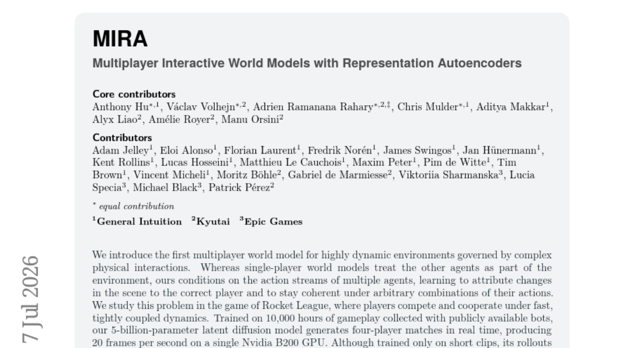This screenshot has height=348, width=644.
Task: Click the General Intuition affiliation
Action: [137, 222]
